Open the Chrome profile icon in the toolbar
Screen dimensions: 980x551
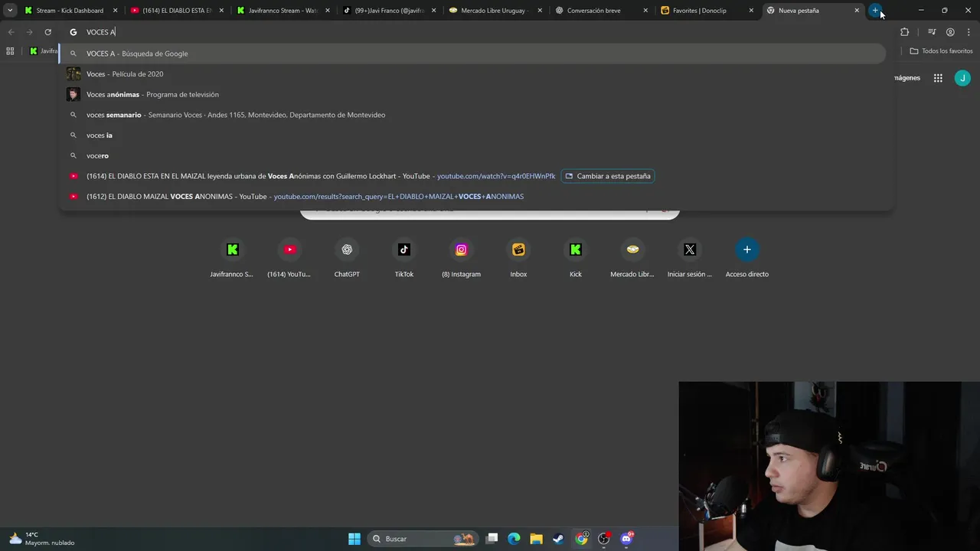click(950, 32)
